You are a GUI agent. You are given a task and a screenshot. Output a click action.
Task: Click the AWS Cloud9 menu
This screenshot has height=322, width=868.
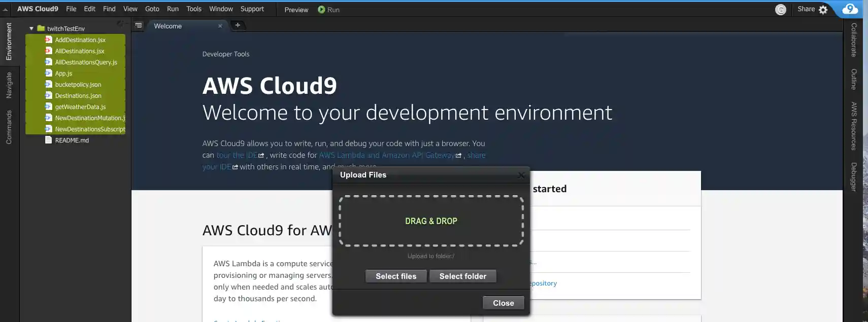38,9
